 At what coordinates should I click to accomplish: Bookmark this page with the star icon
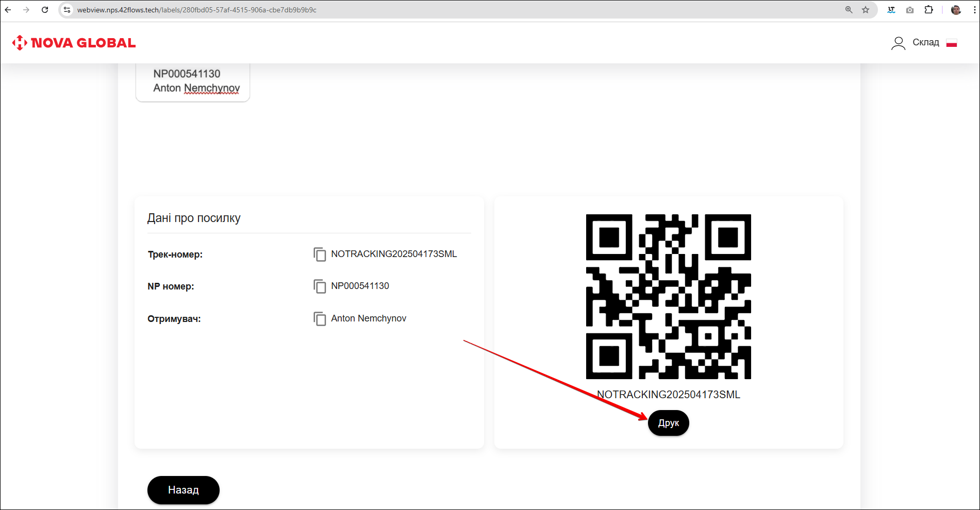tap(866, 10)
